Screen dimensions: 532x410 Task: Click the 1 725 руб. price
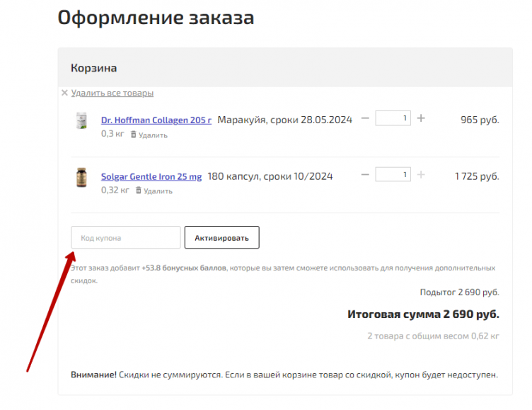pyautogui.click(x=477, y=176)
